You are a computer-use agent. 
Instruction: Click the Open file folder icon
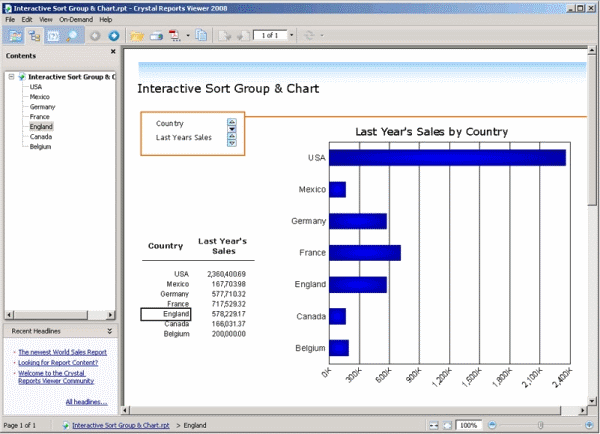pyautogui.click(x=136, y=36)
